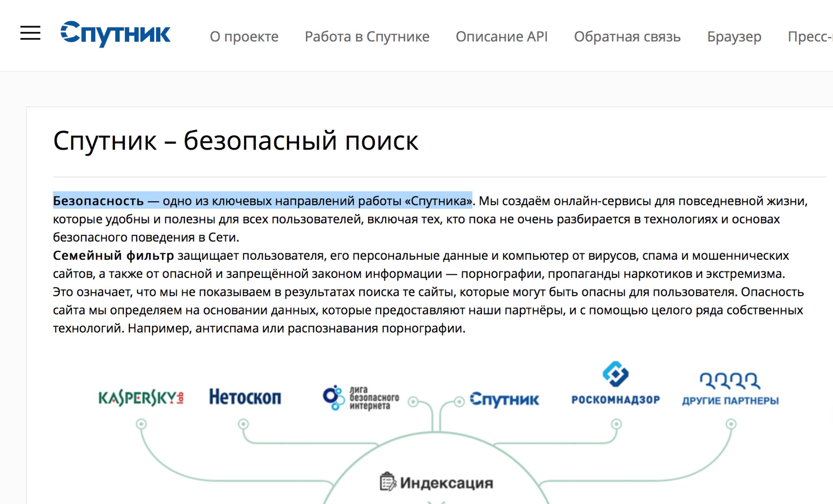Screen dimensions: 833x504
Task: Open the Браузер navigation item
Action: point(734,36)
